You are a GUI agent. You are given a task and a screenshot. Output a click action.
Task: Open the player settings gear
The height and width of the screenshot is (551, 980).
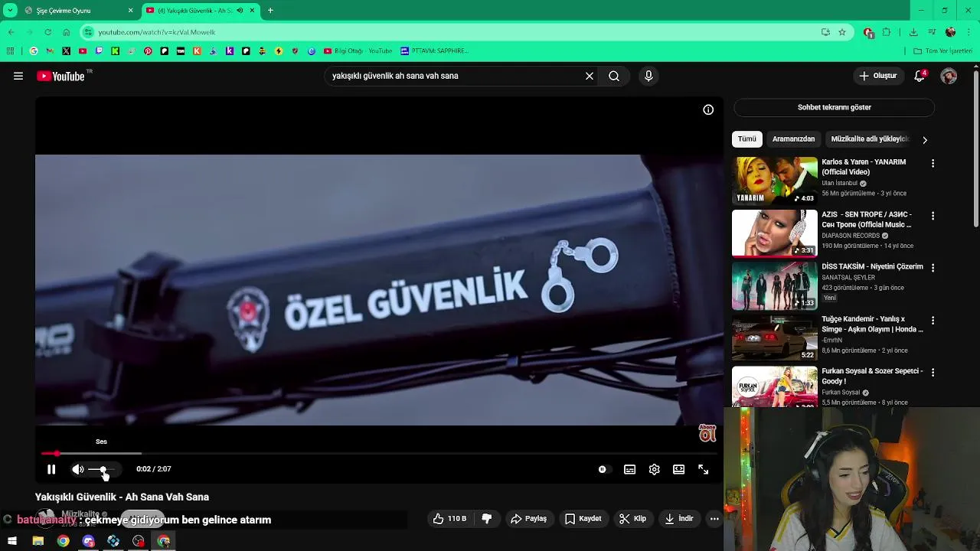(x=654, y=469)
